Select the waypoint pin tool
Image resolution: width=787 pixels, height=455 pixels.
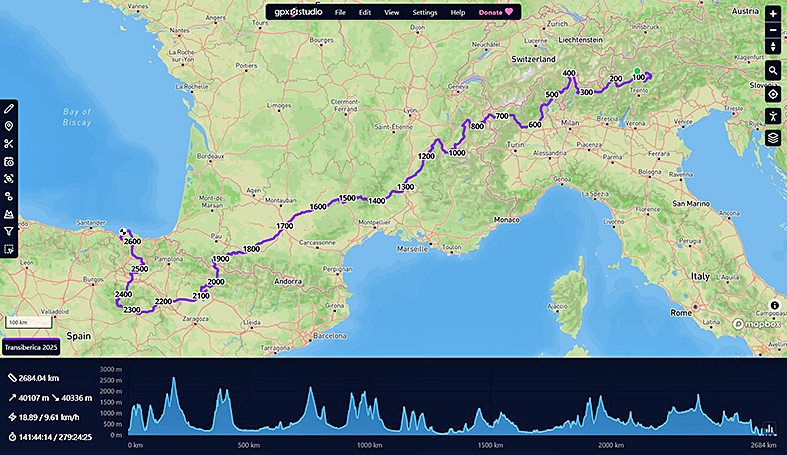click(9, 126)
